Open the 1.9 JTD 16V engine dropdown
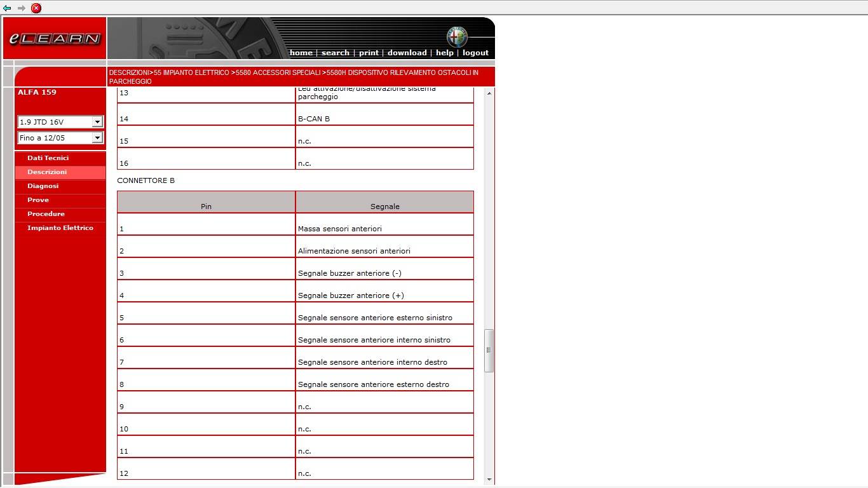The height and width of the screenshot is (488, 868). coord(97,122)
